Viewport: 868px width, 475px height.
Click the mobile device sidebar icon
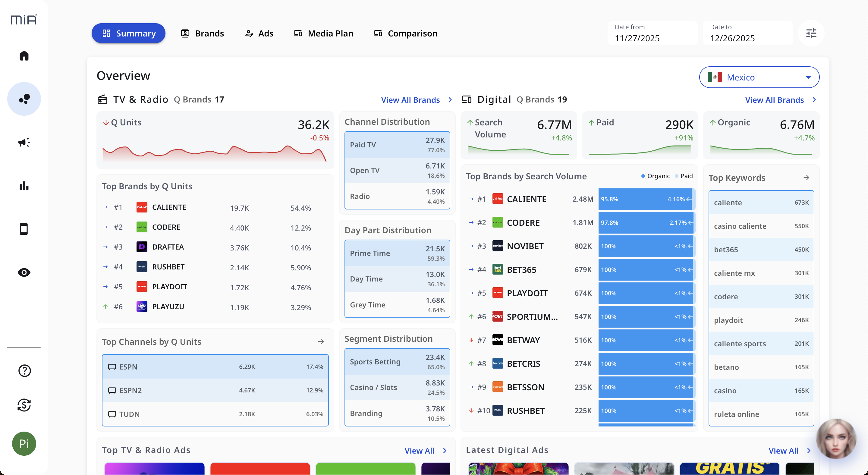coord(24,229)
